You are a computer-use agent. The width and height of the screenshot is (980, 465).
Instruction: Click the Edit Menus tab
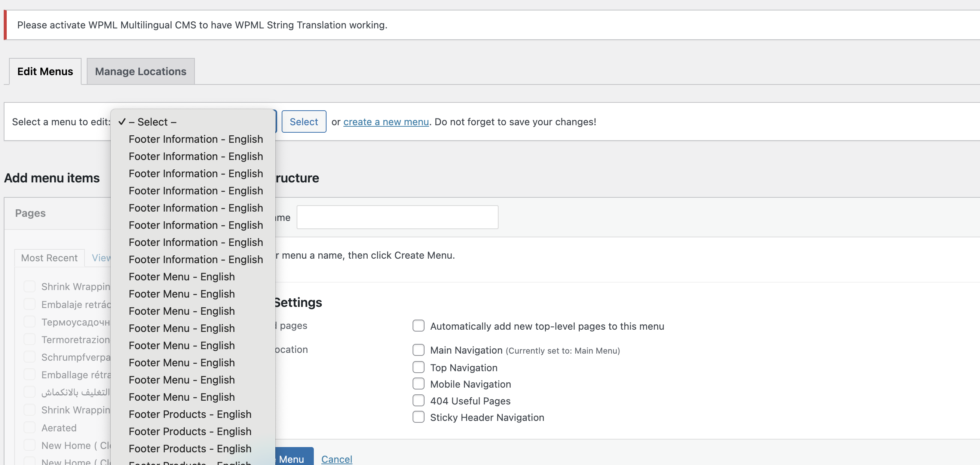point(45,71)
